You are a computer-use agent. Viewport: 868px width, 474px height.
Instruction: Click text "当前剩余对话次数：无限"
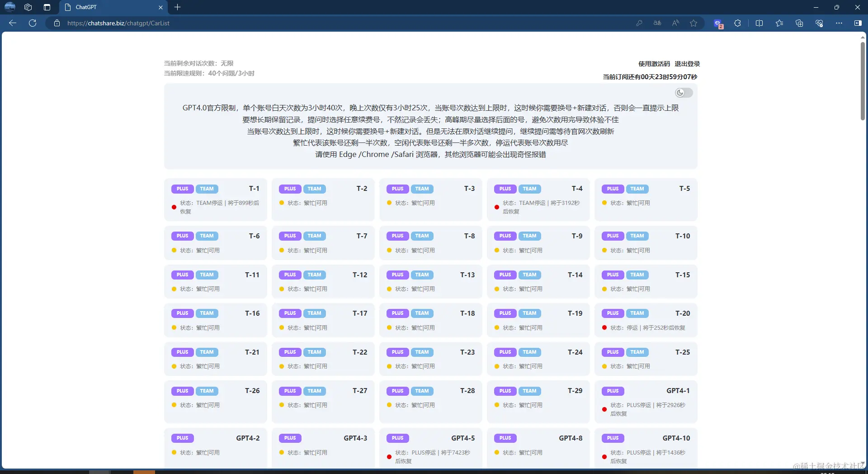click(198, 63)
